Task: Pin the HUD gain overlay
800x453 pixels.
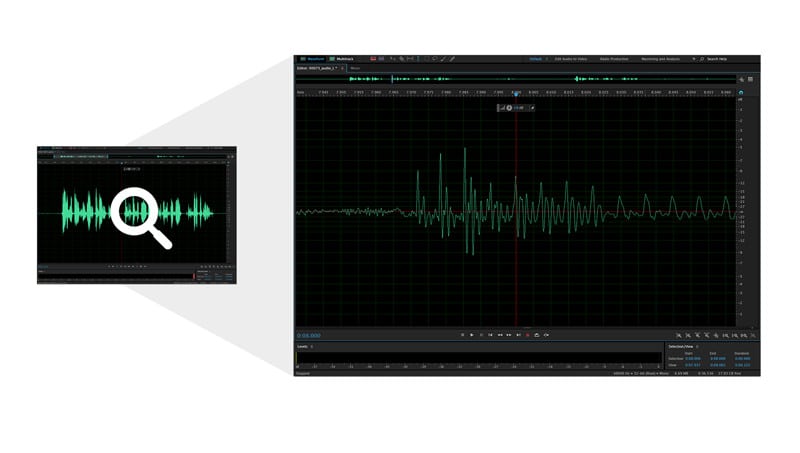Action: click(532, 108)
